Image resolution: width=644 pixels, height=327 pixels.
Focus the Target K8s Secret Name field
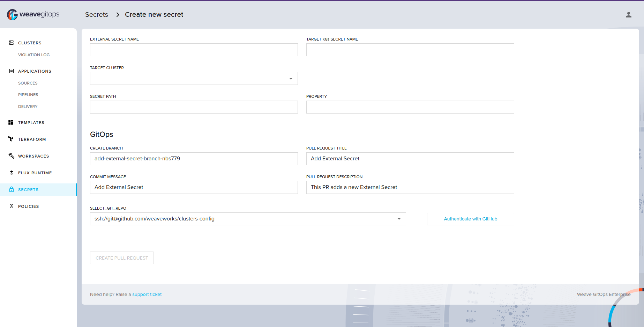pyautogui.click(x=410, y=50)
